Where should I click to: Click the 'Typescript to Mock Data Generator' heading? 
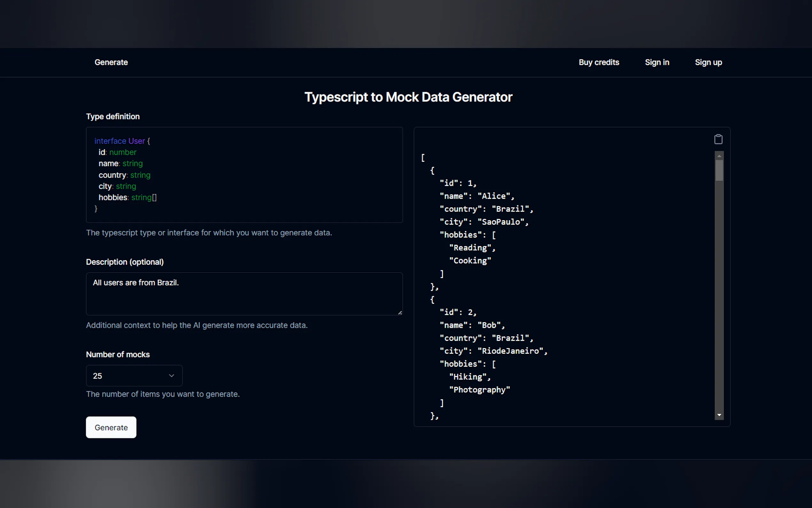(x=408, y=97)
